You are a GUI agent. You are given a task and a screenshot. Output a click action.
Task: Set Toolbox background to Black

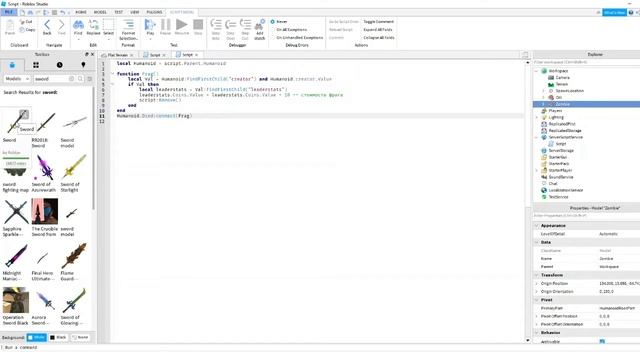[x=58, y=338]
